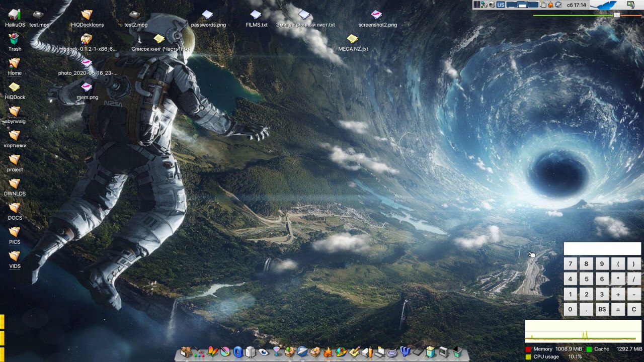Click the US keymap indicator in tray
This screenshot has width=644, height=362.
501,5
